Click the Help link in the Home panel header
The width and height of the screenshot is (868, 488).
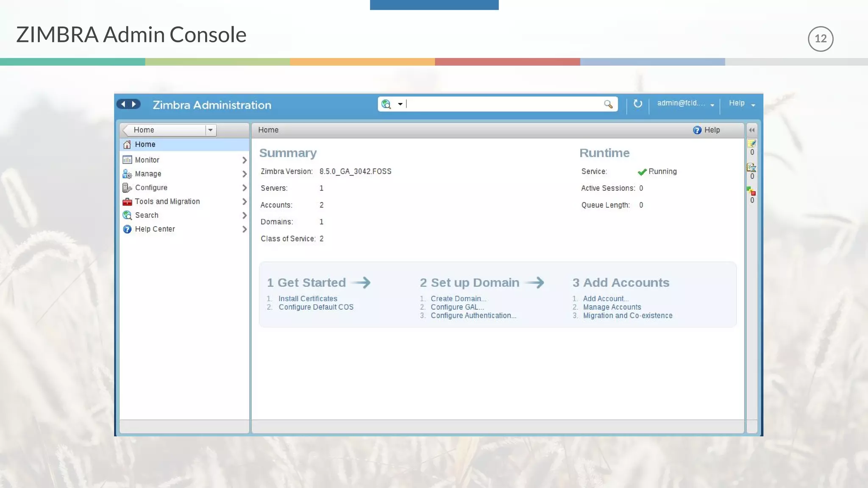tap(712, 130)
